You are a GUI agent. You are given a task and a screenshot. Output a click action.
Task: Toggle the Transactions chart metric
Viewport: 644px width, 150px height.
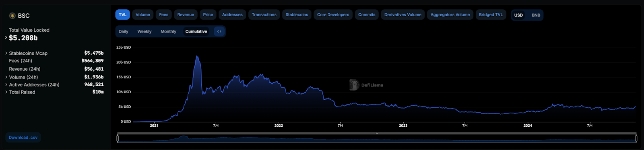(x=264, y=14)
